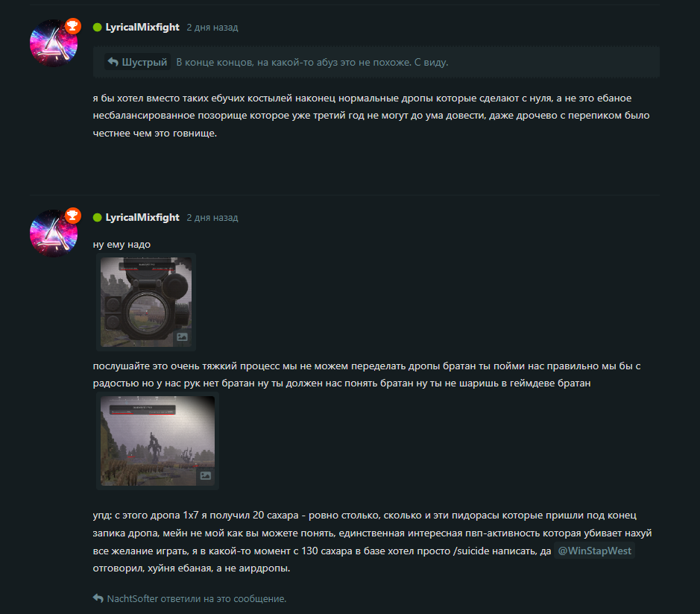
Task: Open @WinStapWest mention profile
Action: (594, 551)
